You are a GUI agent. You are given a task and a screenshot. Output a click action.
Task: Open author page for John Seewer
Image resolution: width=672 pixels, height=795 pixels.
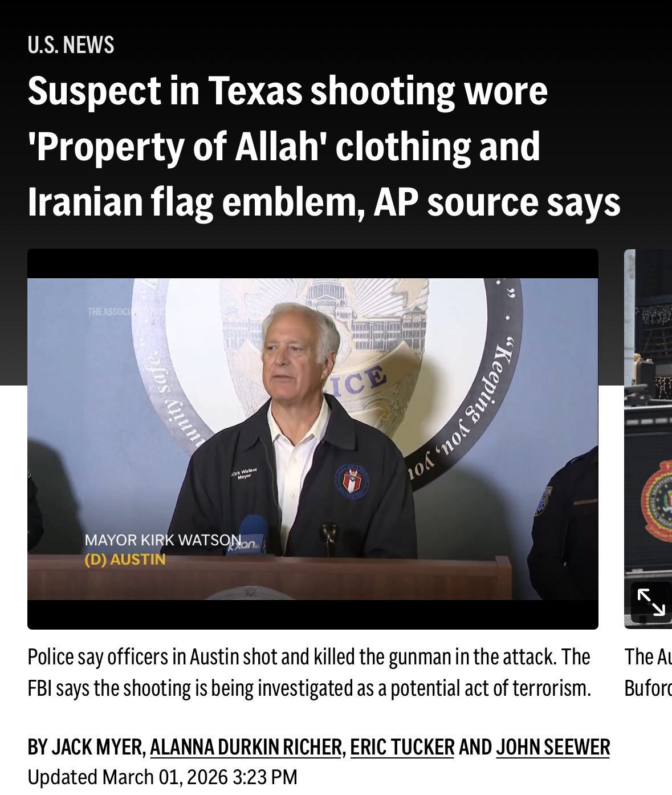(x=553, y=747)
